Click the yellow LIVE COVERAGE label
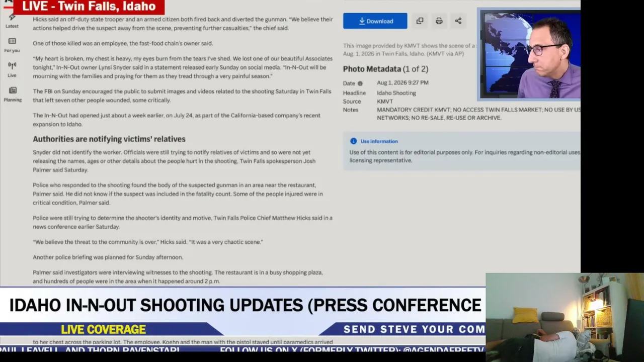Image resolution: width=644 pixels, height=362 pixels. tap(103, 329)
